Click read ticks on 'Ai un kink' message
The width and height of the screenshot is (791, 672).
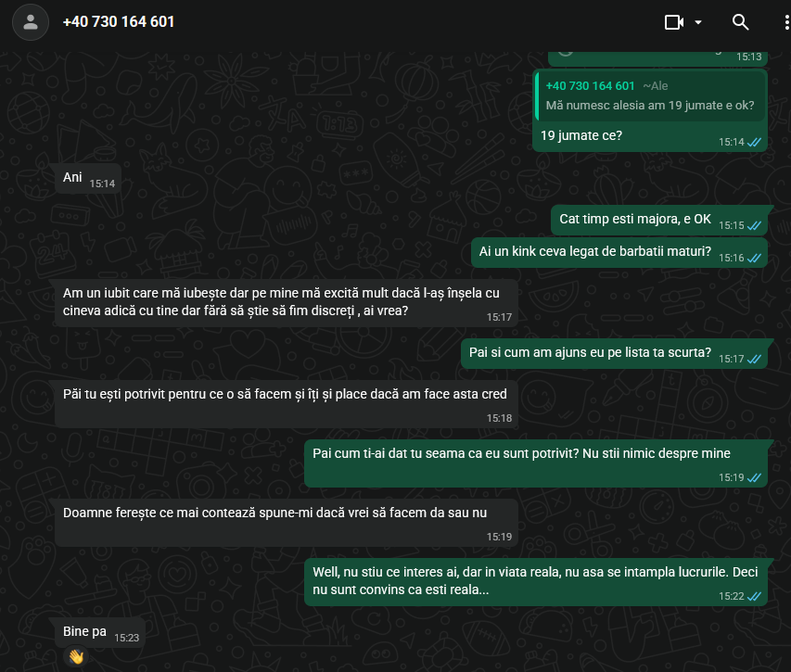754,258
